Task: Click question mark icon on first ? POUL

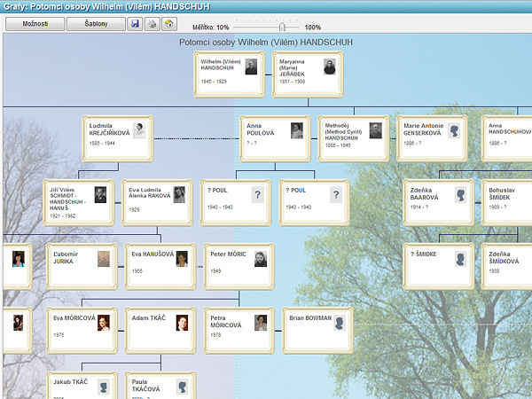Action: tap(257, 195)
